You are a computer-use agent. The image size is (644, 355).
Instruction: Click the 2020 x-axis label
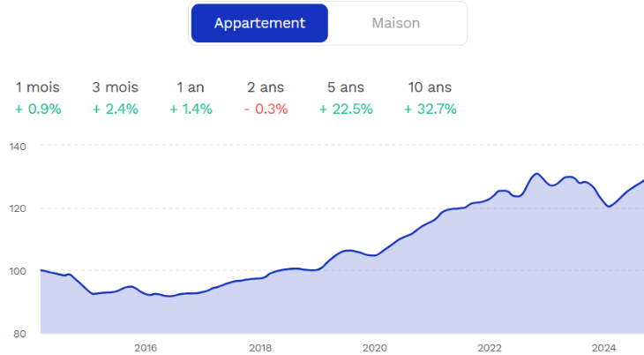tap(375, 347)
